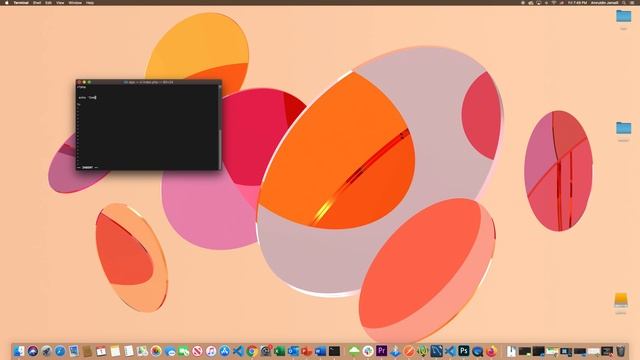640x360 pixels.
Task: Minimize Terminal with the yellow button
Action: 84,82
